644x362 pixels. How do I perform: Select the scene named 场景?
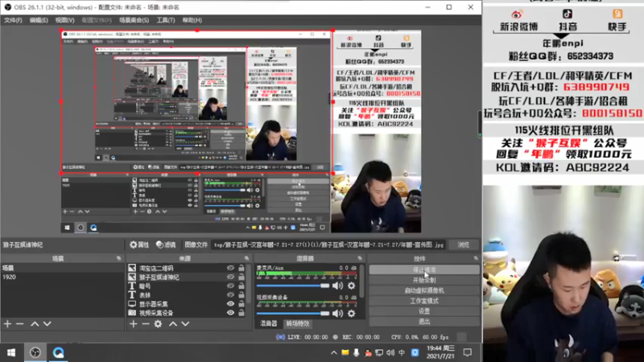62,268
